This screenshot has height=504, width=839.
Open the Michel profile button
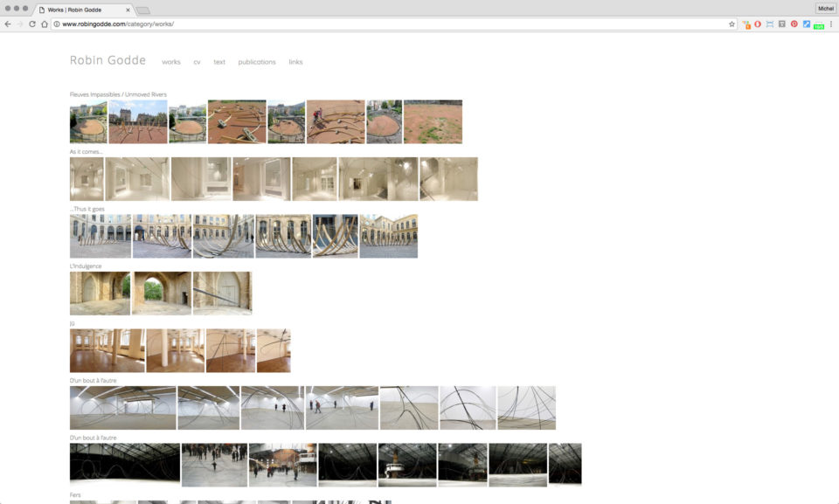coord(825,8)
